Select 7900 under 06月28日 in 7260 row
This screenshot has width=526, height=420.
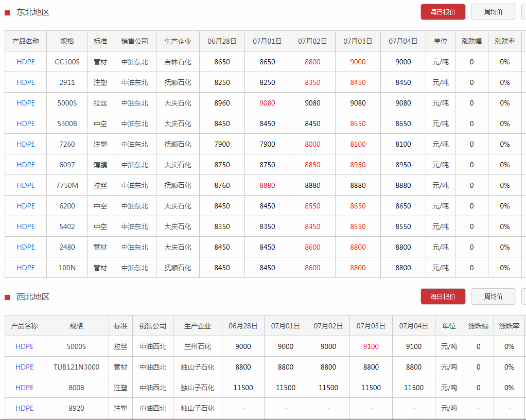pyautogui.click(x=222, y=144)
